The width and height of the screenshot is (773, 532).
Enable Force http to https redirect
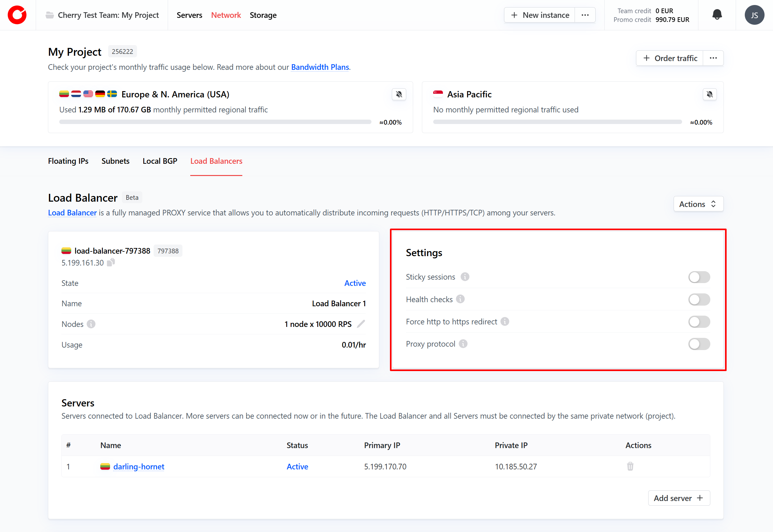point(699,322)
